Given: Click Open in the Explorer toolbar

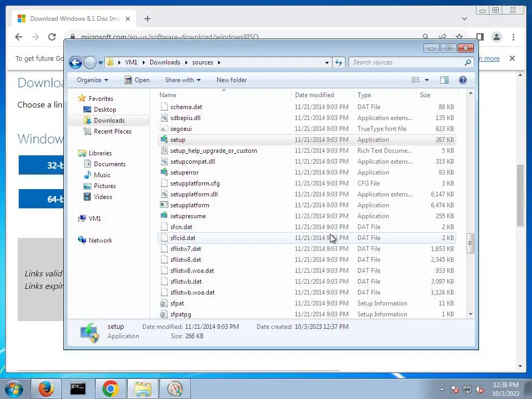Looking at the screenshot, I should tap(137, 80).
